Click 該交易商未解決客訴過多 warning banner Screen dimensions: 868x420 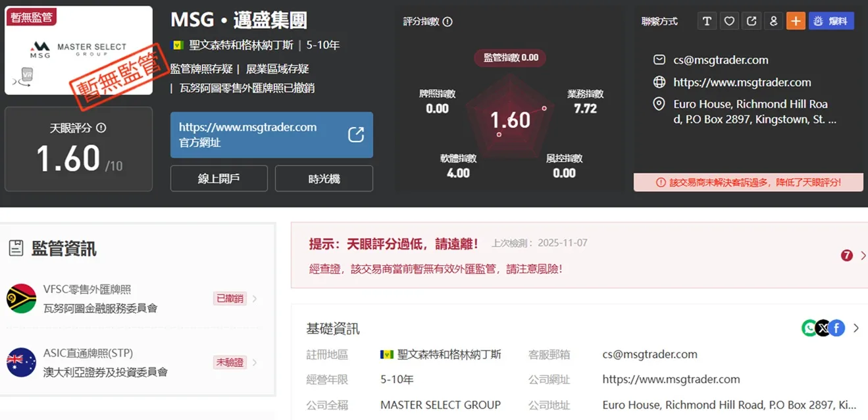[x=748, y=182]
